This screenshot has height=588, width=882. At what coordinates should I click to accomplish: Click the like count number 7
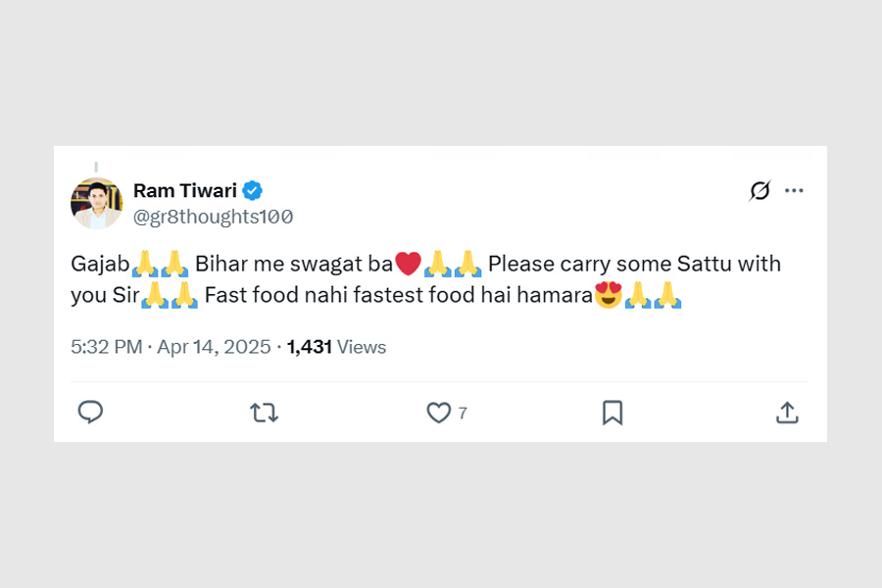[x=463, y=414]
